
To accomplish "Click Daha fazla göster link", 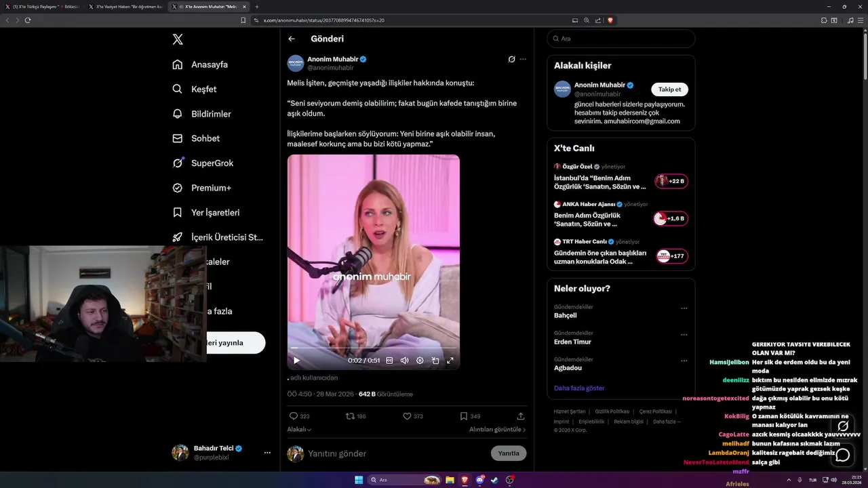I will point(579,388).
